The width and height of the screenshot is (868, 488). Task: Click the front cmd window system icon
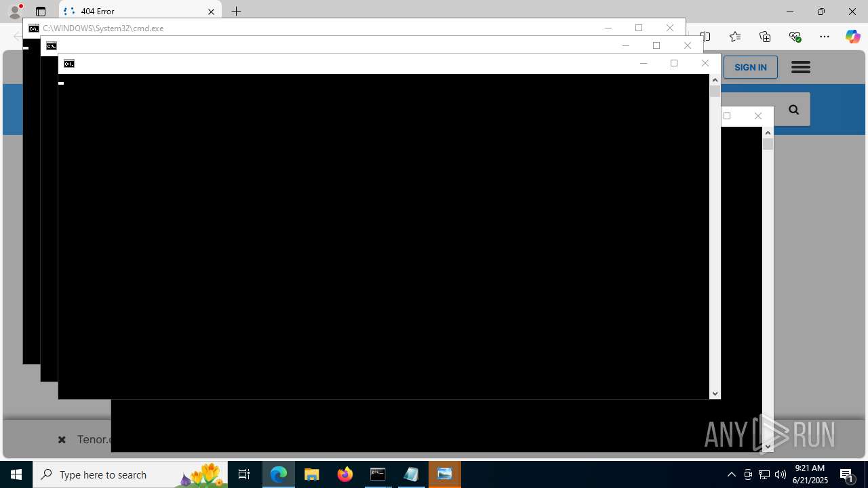[x=68, y=64]
